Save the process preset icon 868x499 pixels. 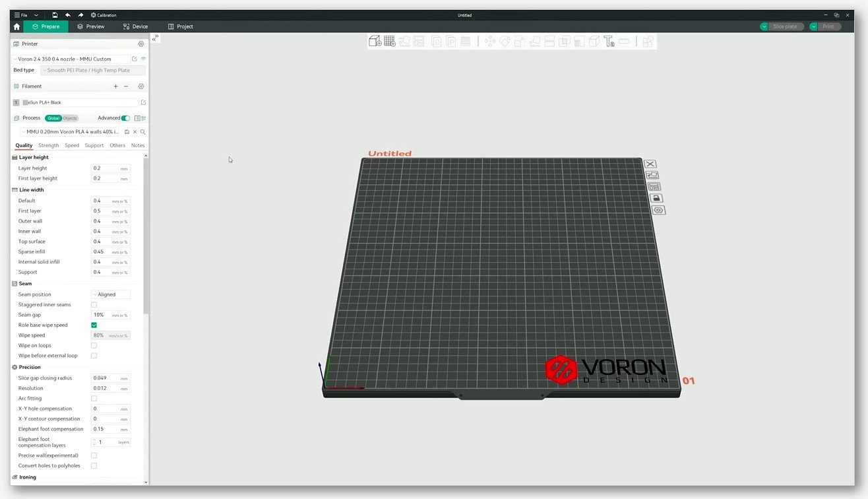(x=127, y=132)
